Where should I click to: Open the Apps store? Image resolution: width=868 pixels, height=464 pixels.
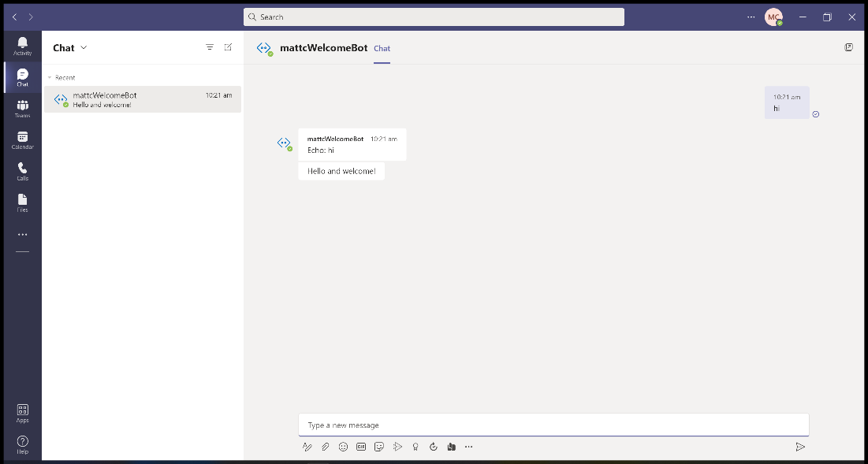point(22,413)
